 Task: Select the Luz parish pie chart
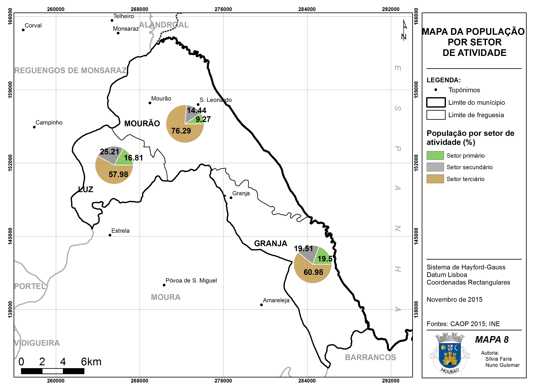coord(114,165)
